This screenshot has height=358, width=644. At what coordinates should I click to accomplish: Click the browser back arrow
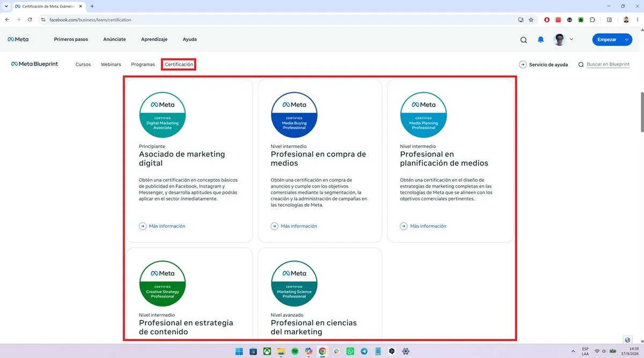[x=8, y=20]
